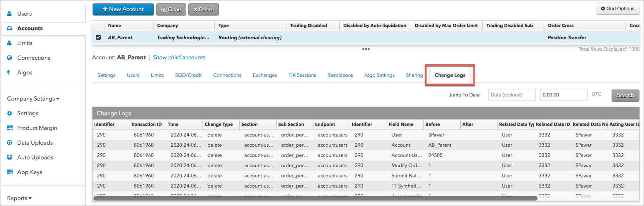This screenshot has height=206, width=644.
Task: Open Auto Uploads icon
Action: (9, 157)
